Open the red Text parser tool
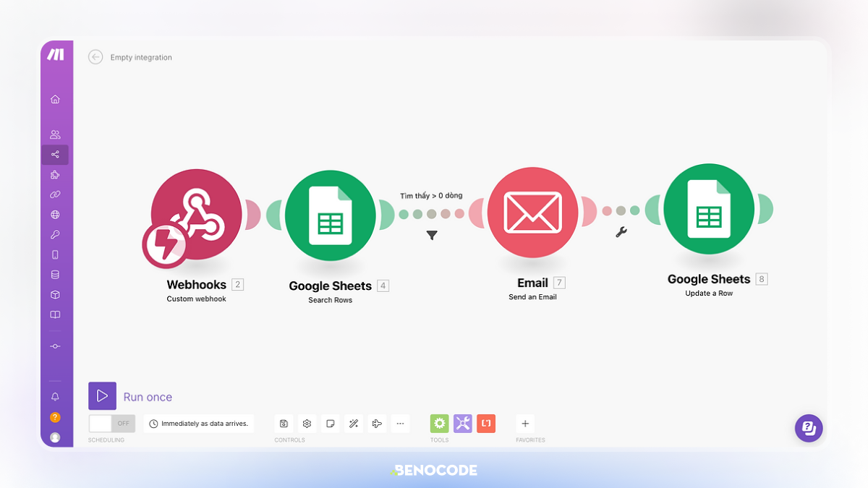868x488 pixels. tap(486, 424)
